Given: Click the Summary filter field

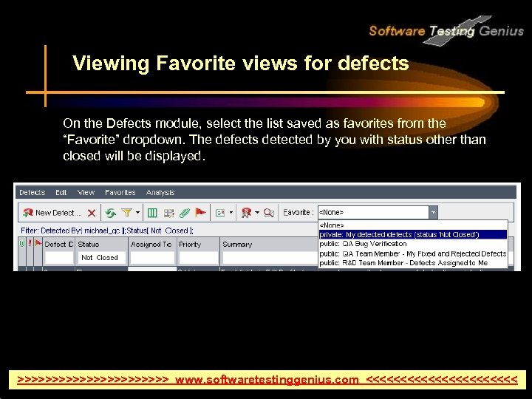Looking at the screenshot, I should pyautogui.click(x=270, y=258).
